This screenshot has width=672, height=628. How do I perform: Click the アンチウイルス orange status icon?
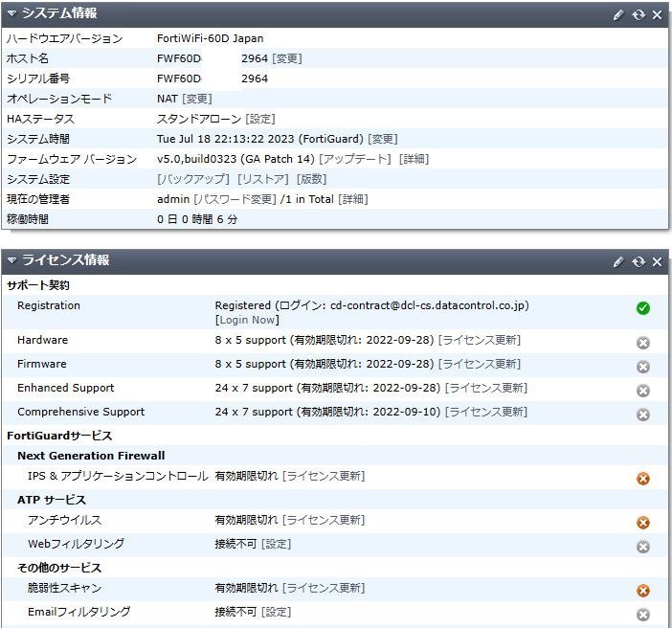[643, 523]
